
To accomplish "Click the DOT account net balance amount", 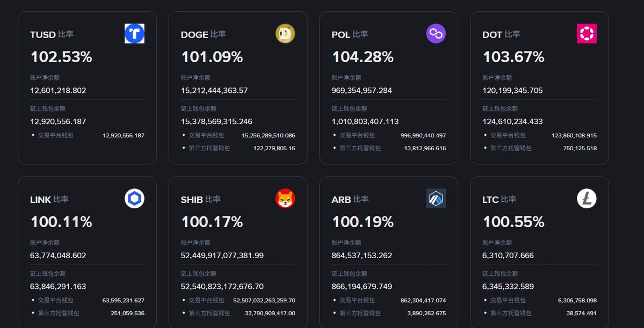I will tap(512, 91).
